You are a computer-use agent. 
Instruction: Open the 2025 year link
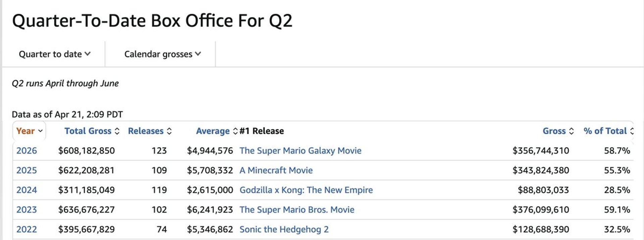point(26,170)
